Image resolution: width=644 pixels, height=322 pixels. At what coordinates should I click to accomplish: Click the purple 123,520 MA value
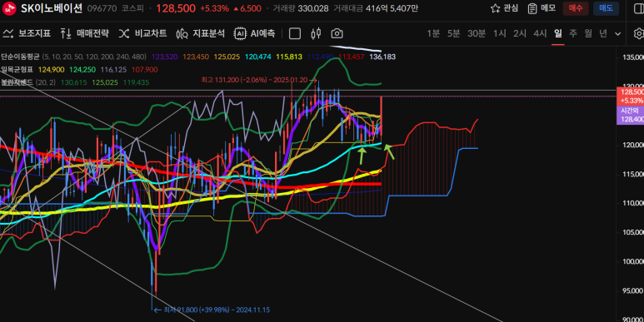(165, 57)
